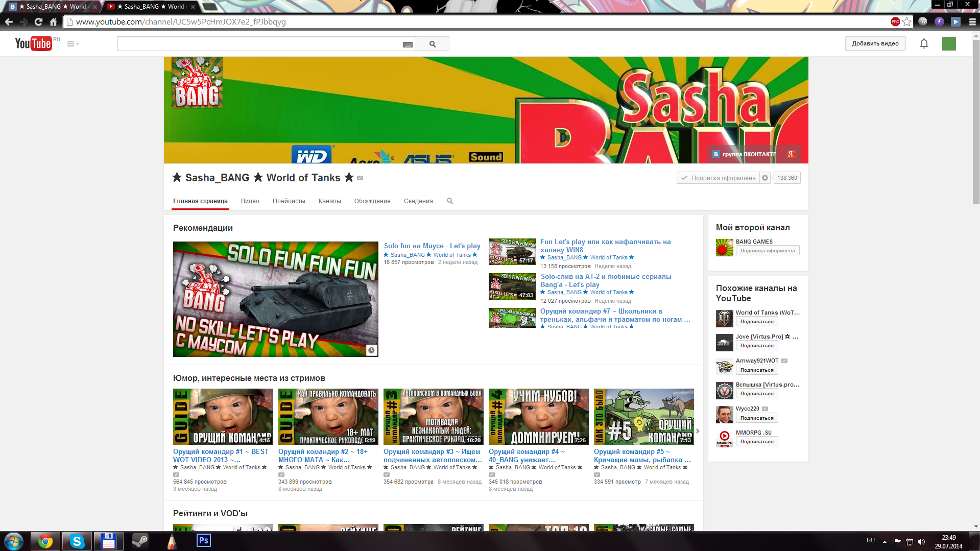Click the группа ВКОНТАКТЕ link on banner
Viewport: 980px width, 551px height.
pyautogui.click(x=744, y=154)
